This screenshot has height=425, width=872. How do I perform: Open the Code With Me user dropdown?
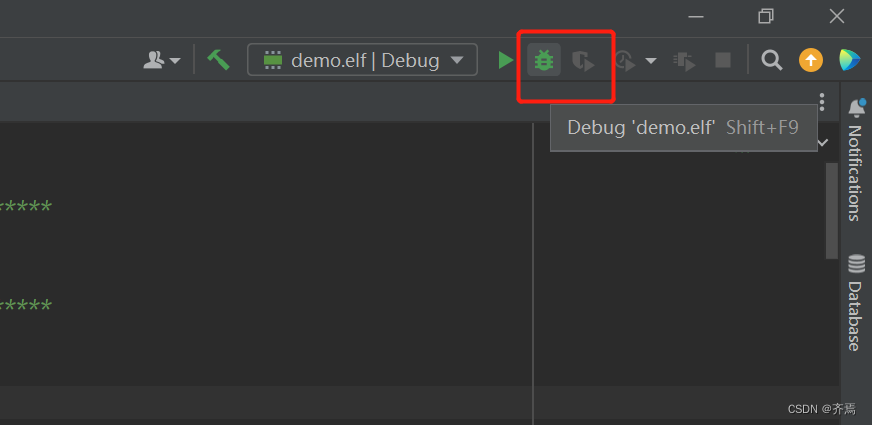[162, 60]
